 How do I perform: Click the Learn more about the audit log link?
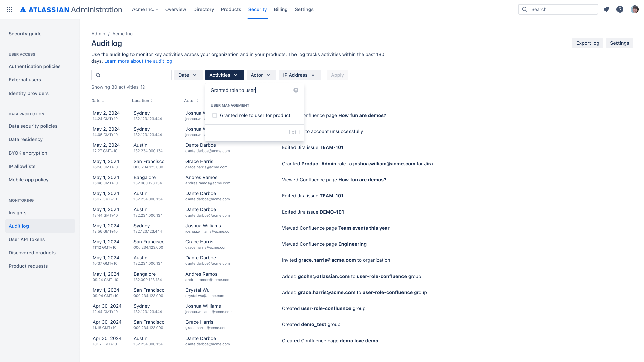[x=138, y=61]
